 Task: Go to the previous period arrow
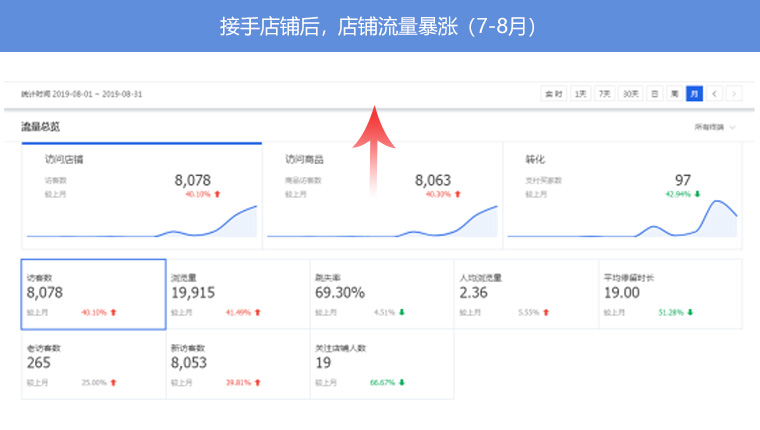715,94
